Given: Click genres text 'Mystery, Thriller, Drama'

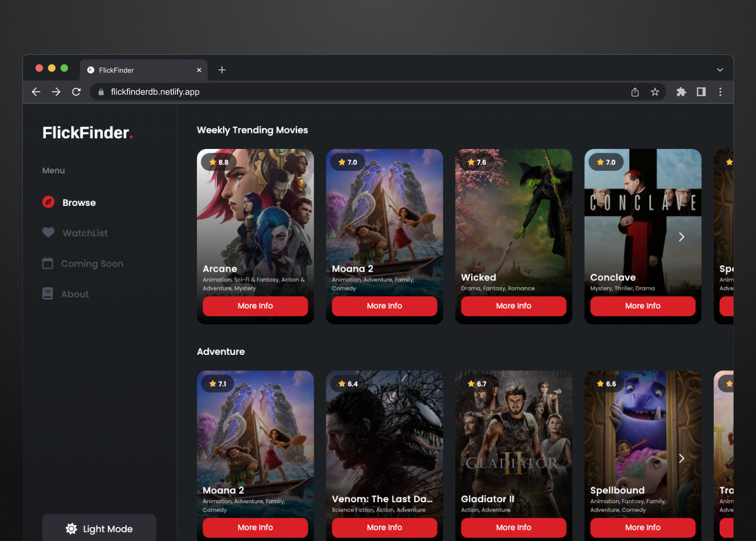Looking at the screenshot, I should click(x=622, y=288).
